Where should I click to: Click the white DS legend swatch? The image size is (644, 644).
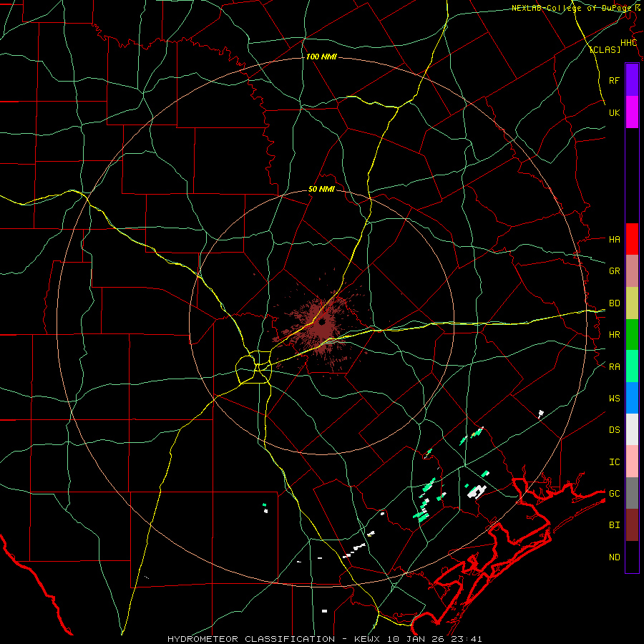pos(632,429)
